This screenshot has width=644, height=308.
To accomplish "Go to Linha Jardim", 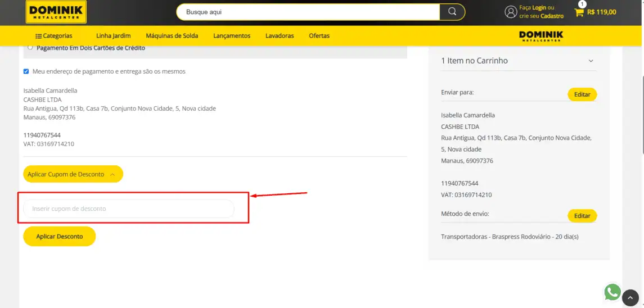I will click(x=114, y=36).
